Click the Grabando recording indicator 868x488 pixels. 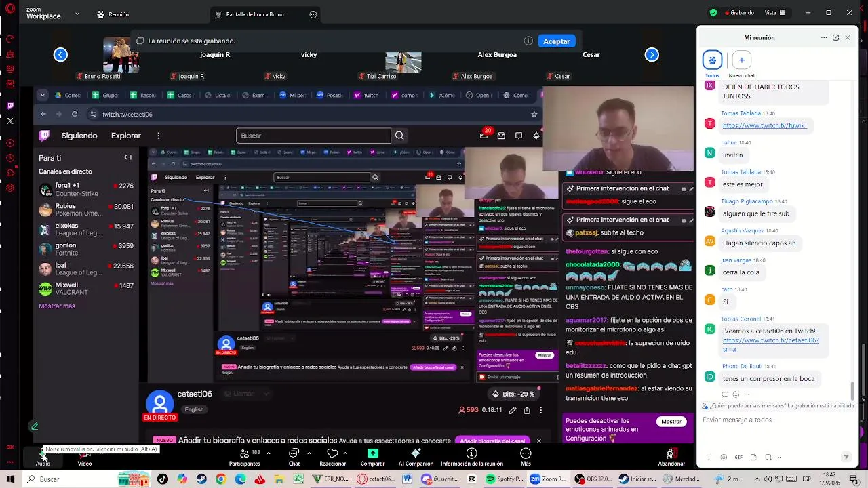[x=739, y=13]
